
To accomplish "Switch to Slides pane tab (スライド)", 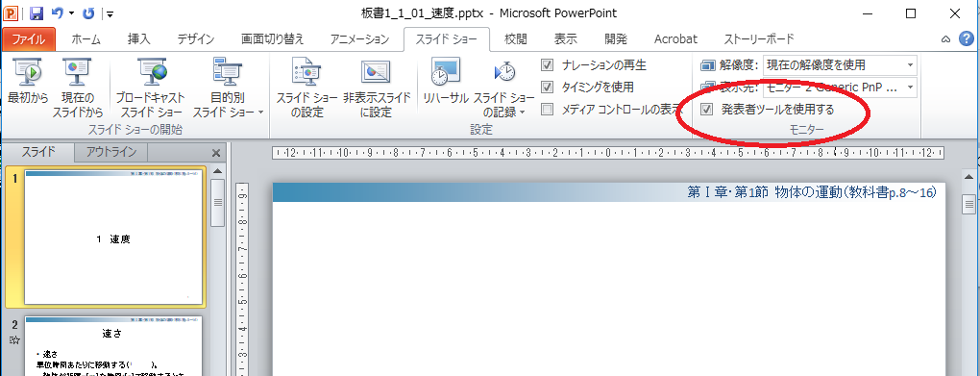I will (38, 152).
